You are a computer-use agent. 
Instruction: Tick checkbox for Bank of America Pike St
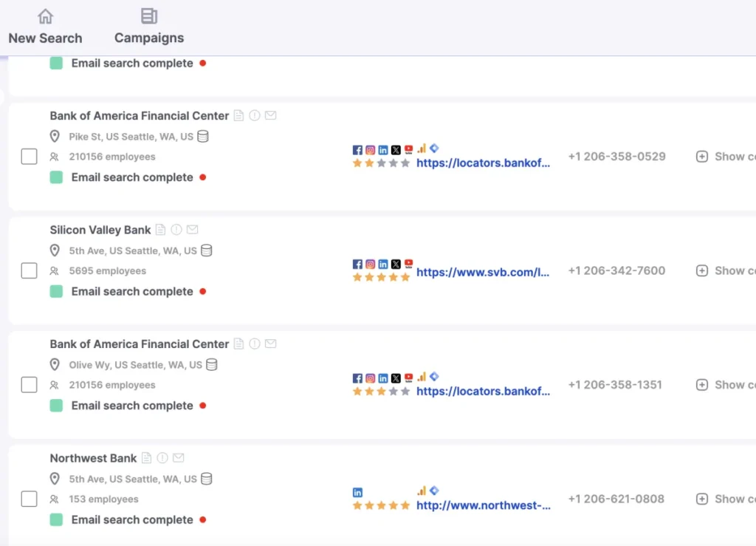pyautogui.click(x=29, y=157)
